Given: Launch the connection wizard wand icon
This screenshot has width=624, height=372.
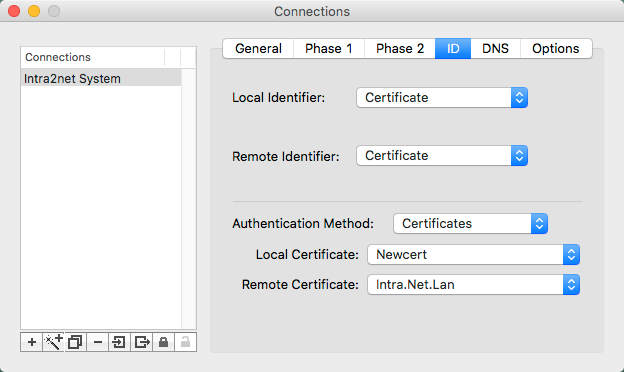Looking at the screenshot, I should click(53, 342).
